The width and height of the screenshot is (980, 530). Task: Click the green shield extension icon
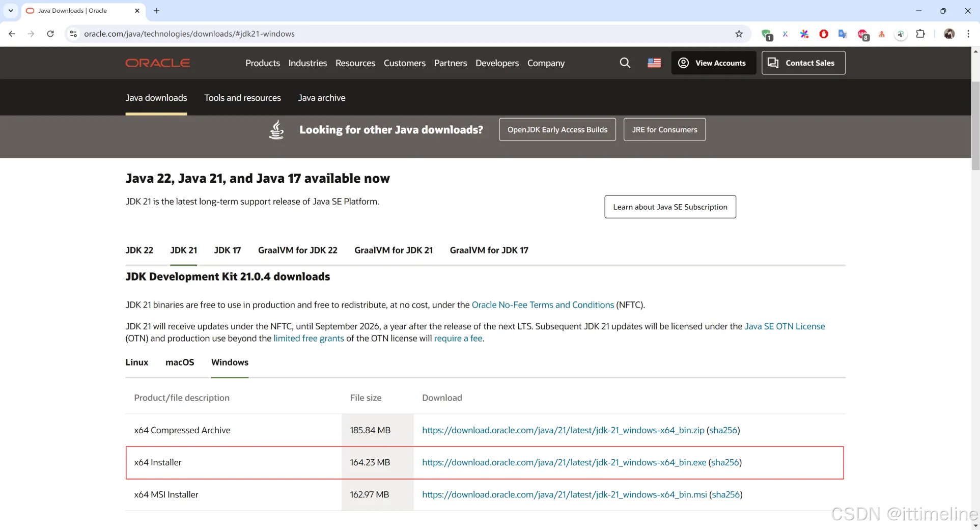(x=767, y=34)
